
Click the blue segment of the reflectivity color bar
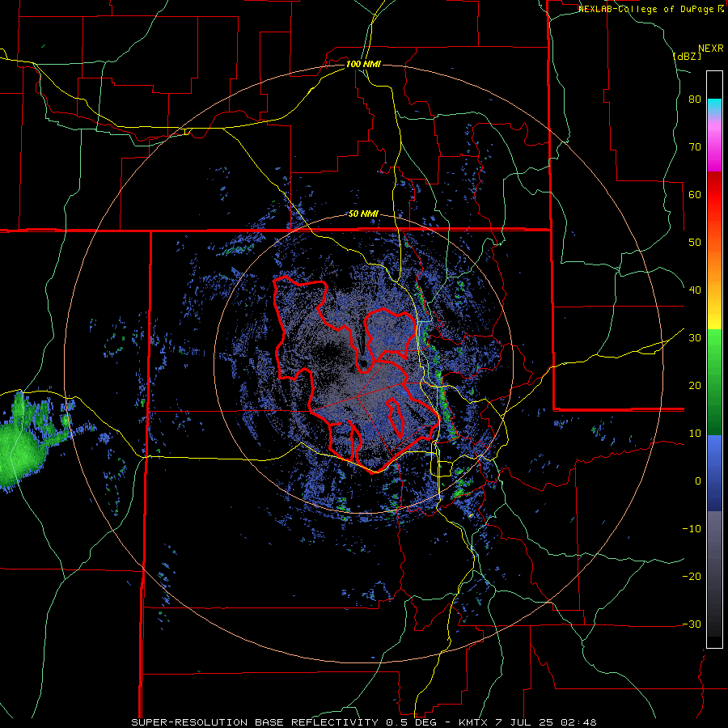pyautogui.click(x=714, y=472)
